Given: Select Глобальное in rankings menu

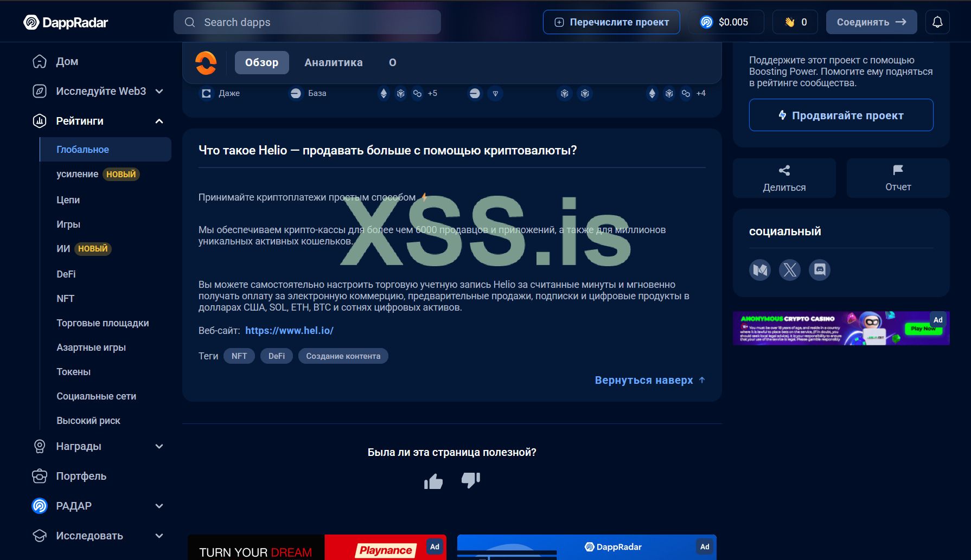Looking at the screenshot, I should tap(105, 149).
